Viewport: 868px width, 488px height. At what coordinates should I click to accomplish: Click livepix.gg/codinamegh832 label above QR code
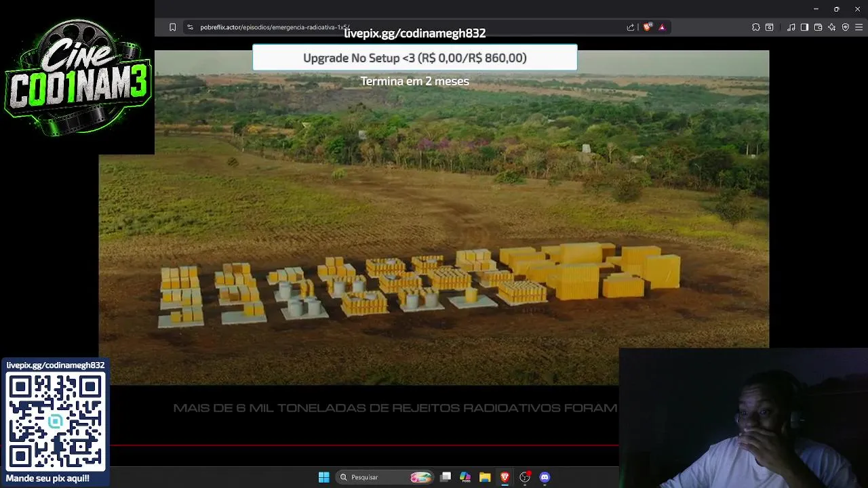[x=56, y=365]
